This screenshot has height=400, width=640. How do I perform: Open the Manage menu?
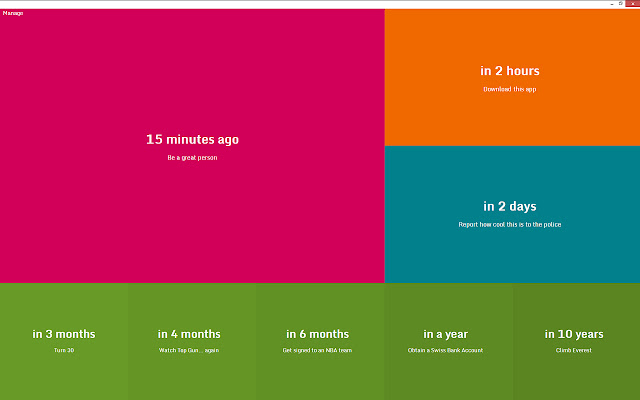[13, 13]
